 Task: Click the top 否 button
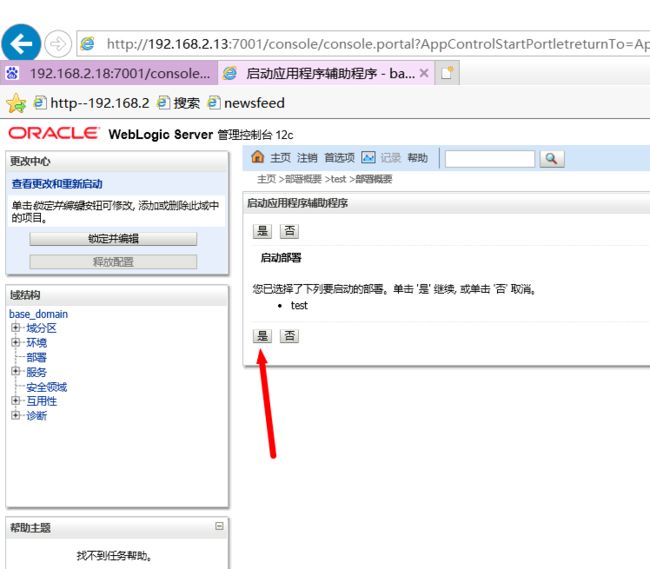tap(289, 231)
